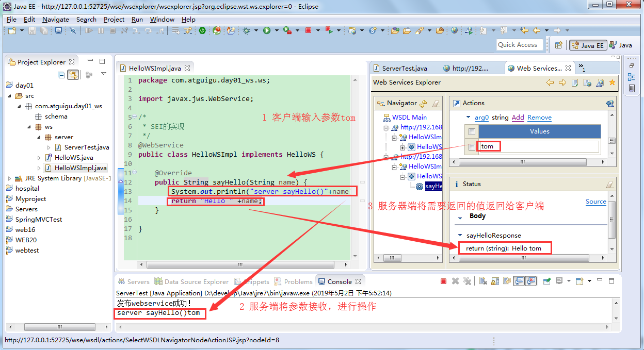Click the red Terminate icon in main toolbar
Viewport: 644px width, 350px height.
(x=308, y=31)
